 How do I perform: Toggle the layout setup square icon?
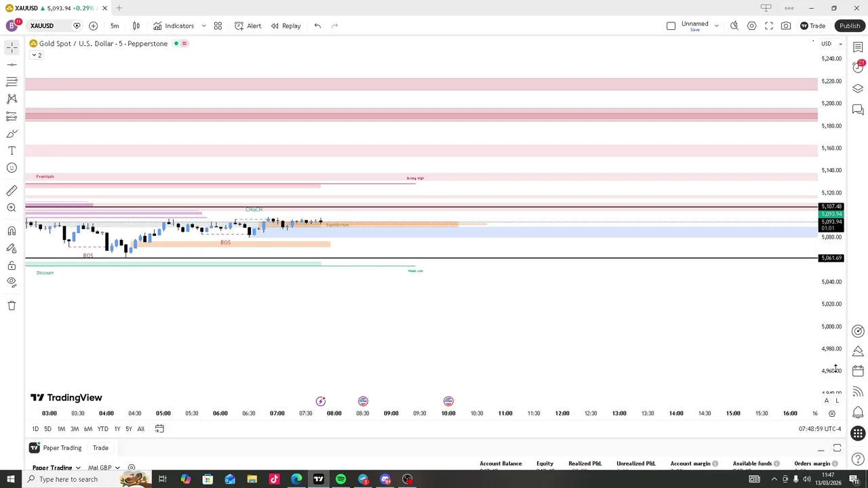coord(671,26)
